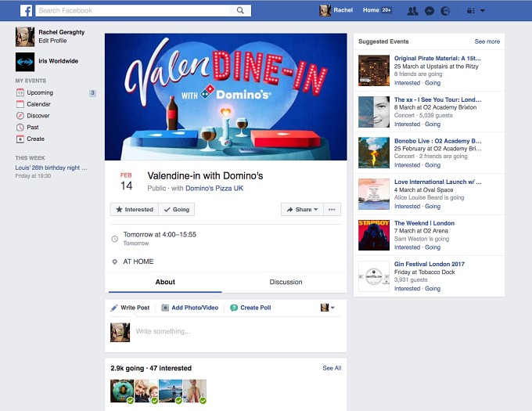The height and width of the screenshot is (411, 532).
Task: Mark Going for Gin Festival London 2017
Action: coord(433,288)
